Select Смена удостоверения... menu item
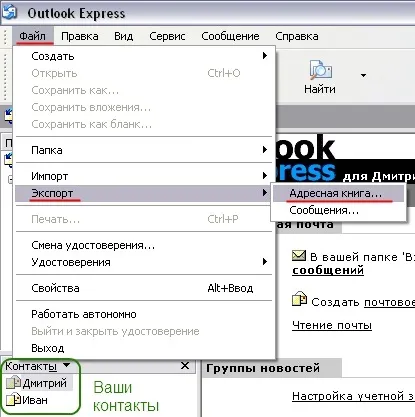Viewport: 415px width, 417px height. click(x=144, y=245)
